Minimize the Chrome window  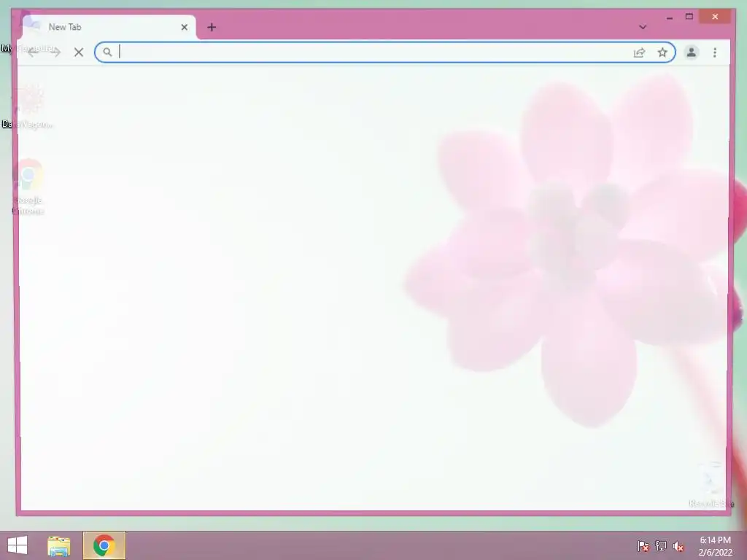click(670, 17)
